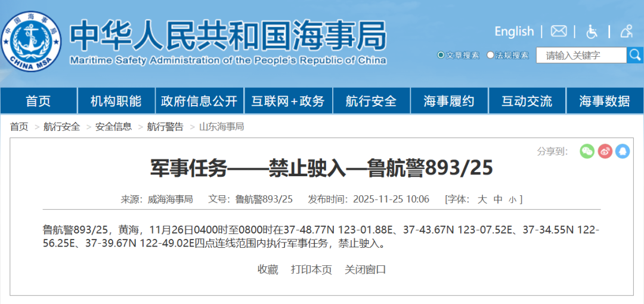Open the 航行安全 navigation tab
The image size is (644, 304).
[x=371, y=101]
